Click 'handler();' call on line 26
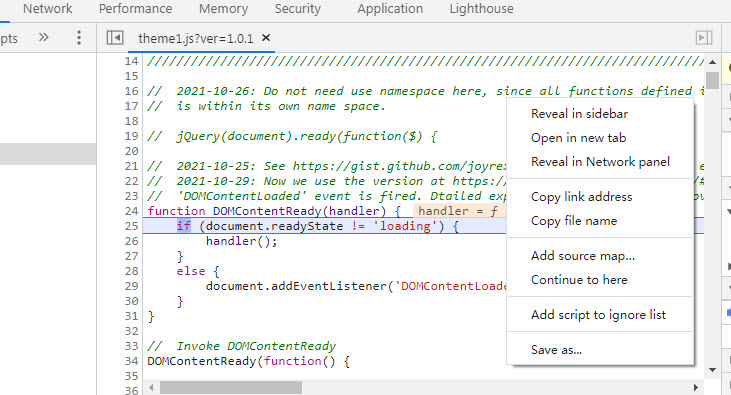The width and height of the screenshot is (731, 395). 241,241
